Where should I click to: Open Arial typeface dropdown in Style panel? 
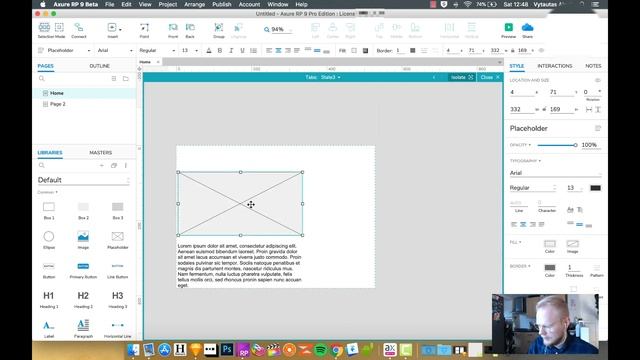(x=555, y=173)
